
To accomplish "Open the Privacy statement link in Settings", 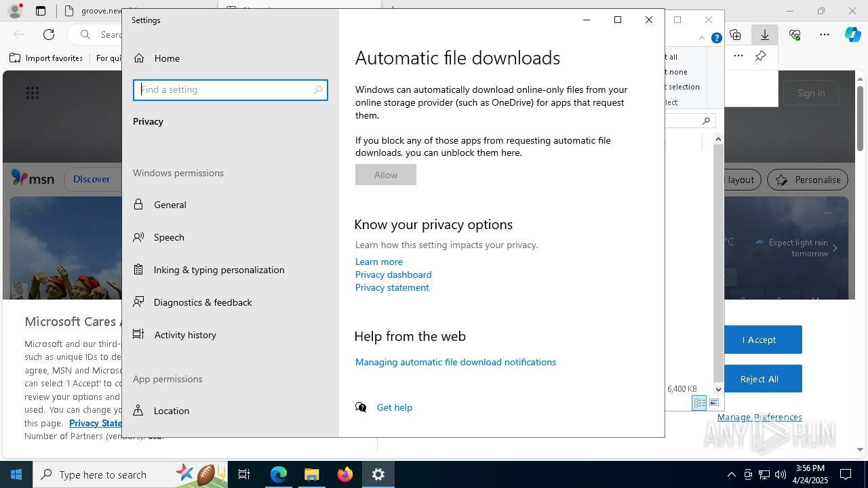I will pyautogui.click(x=392, y=287).
